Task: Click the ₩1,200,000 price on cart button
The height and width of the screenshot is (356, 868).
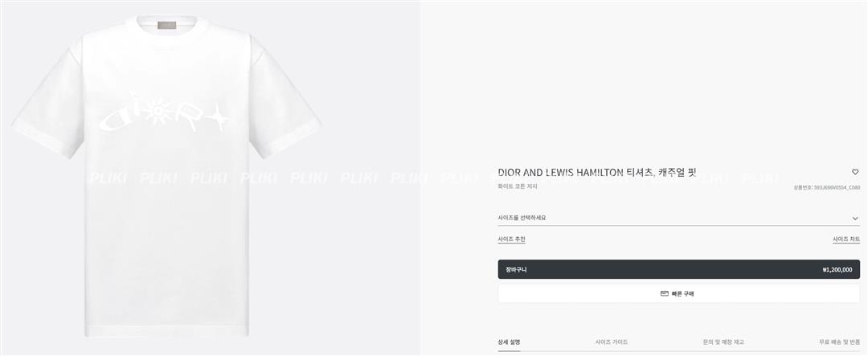Action: point(837,270)
